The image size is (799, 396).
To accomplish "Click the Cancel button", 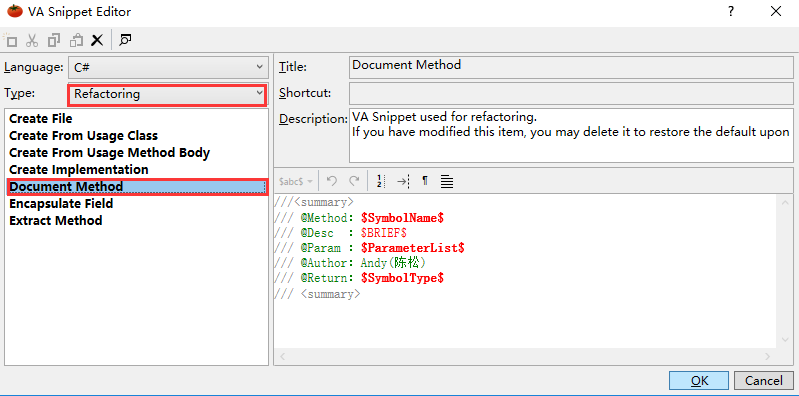I will point(763,380).
